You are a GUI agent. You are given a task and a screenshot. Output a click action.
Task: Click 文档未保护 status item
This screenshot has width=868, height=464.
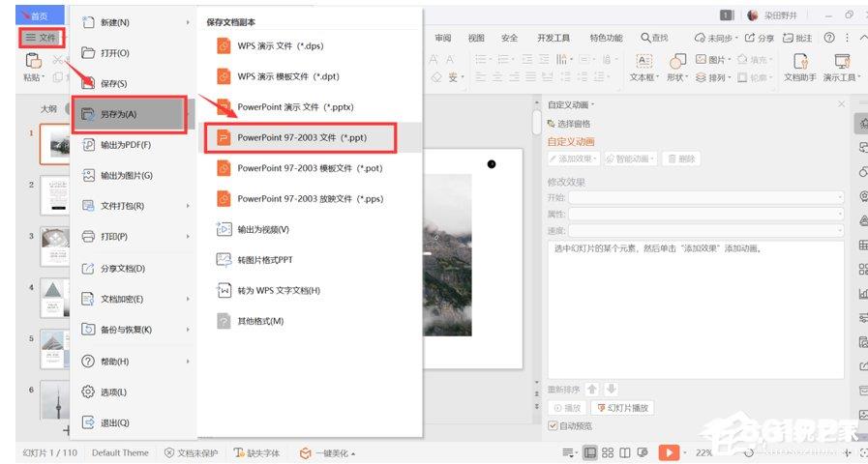point(192,453)
